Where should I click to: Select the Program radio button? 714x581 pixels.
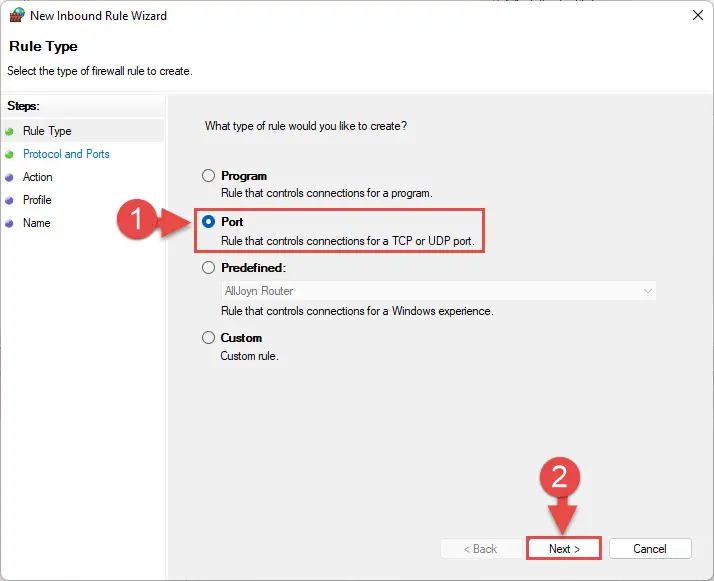(208, 176)
